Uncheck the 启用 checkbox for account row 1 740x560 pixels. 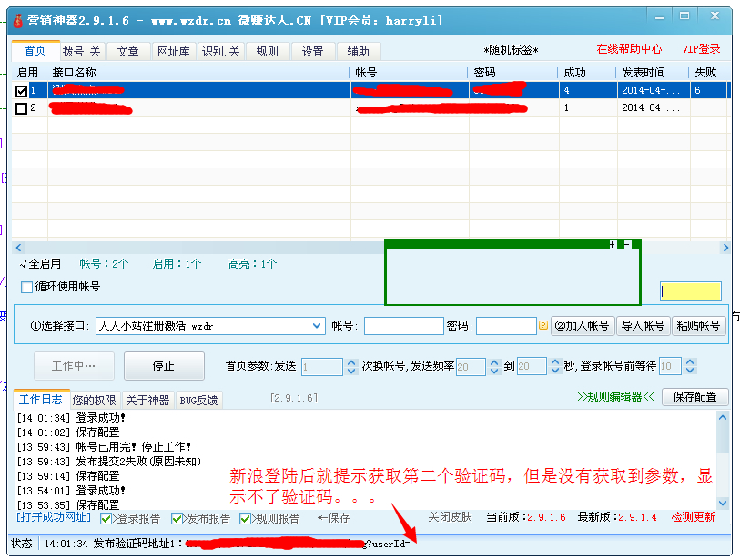[x=22, y=89]
